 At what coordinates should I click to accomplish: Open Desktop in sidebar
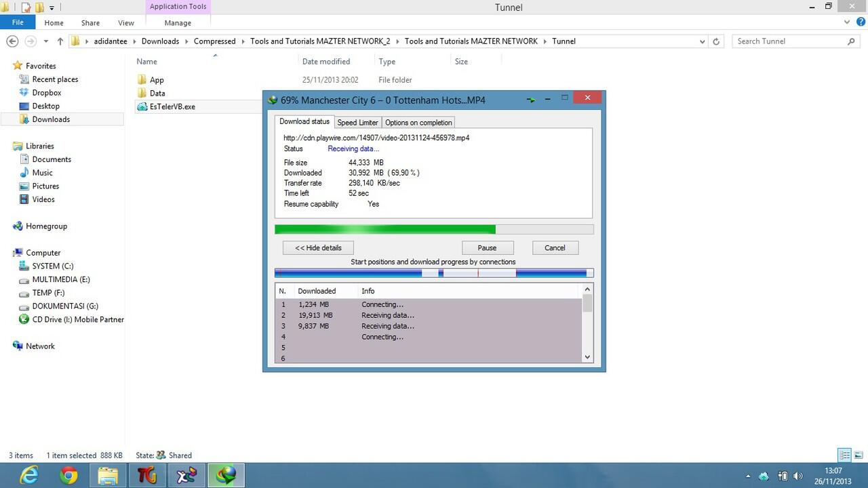[x=46, y=106]
